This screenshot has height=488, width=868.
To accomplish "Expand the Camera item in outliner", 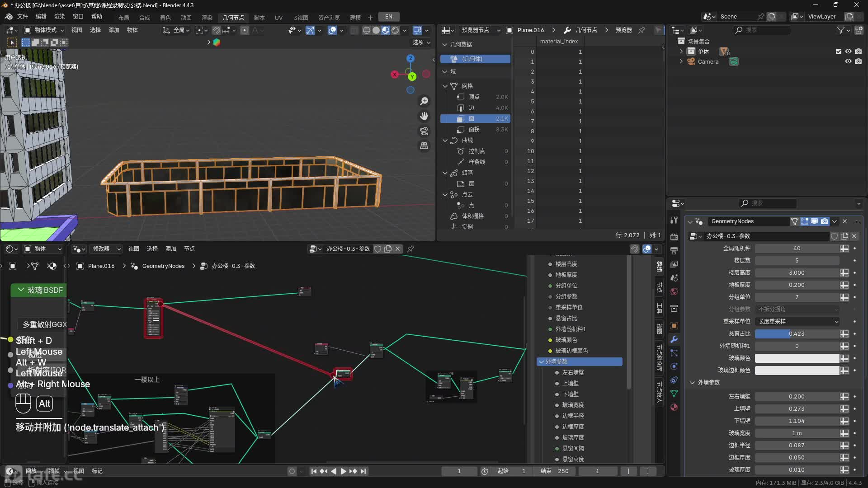I will point(681,61).
